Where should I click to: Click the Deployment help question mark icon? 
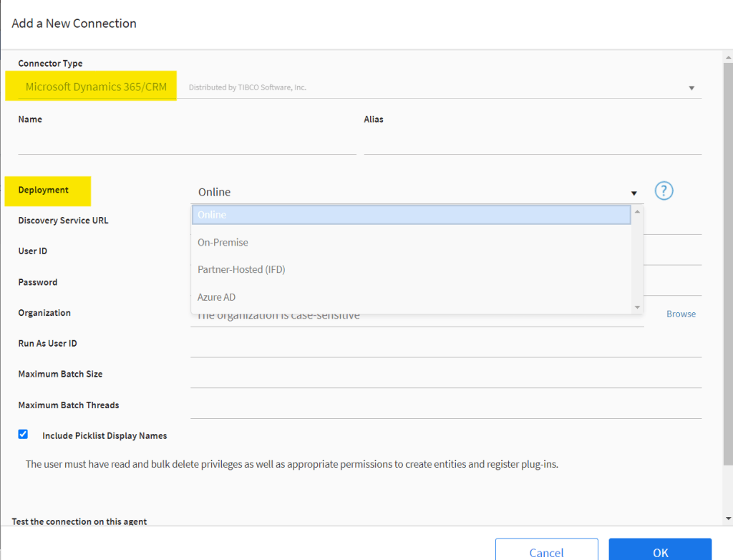pyautogui.click(x=664, y=191)
